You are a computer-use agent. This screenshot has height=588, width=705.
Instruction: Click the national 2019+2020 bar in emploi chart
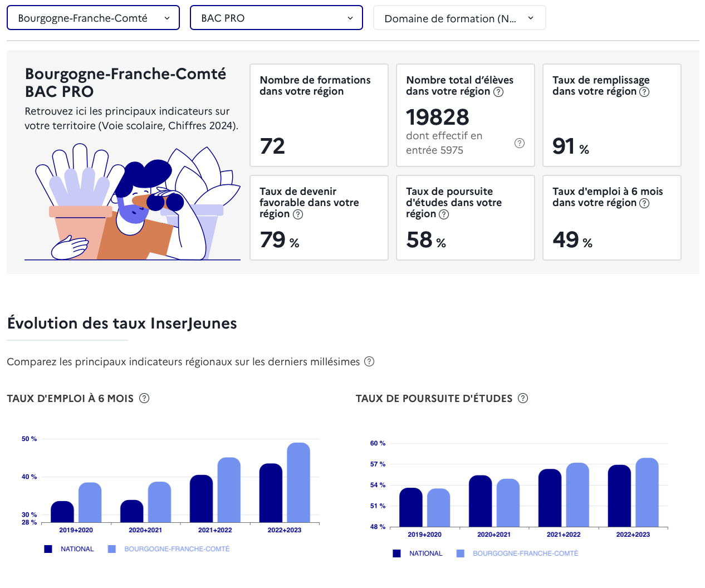62,512
